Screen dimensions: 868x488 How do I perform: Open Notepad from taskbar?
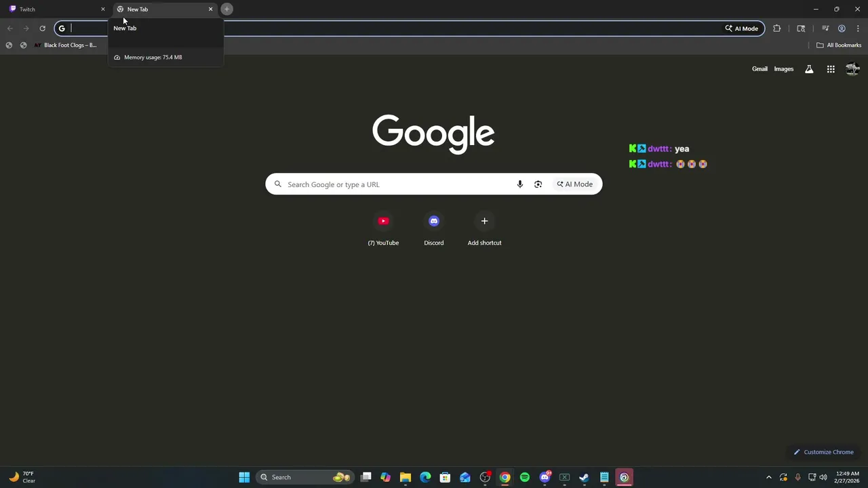[x=604, y=477]
